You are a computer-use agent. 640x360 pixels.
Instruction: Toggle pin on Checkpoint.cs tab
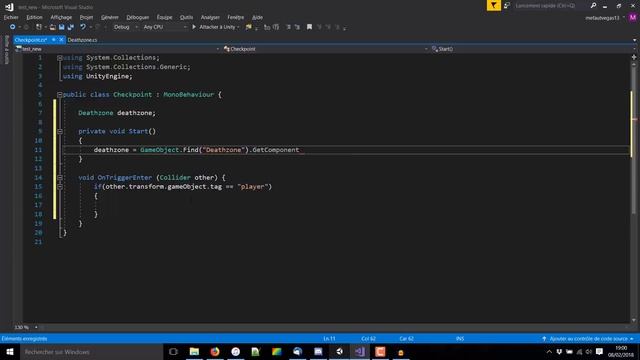coord(53,40)
